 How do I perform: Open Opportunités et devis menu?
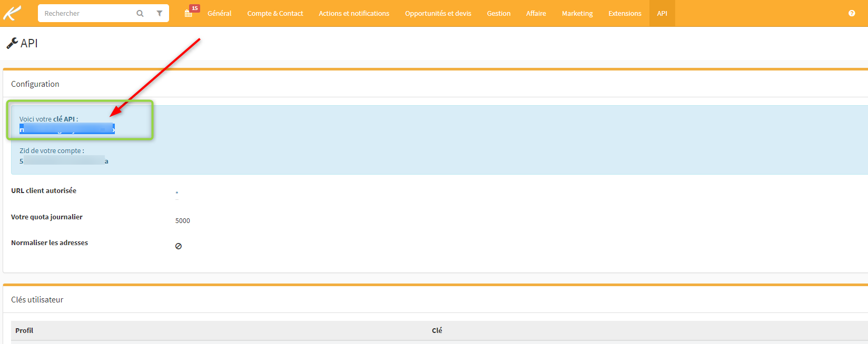click(438, 14)
